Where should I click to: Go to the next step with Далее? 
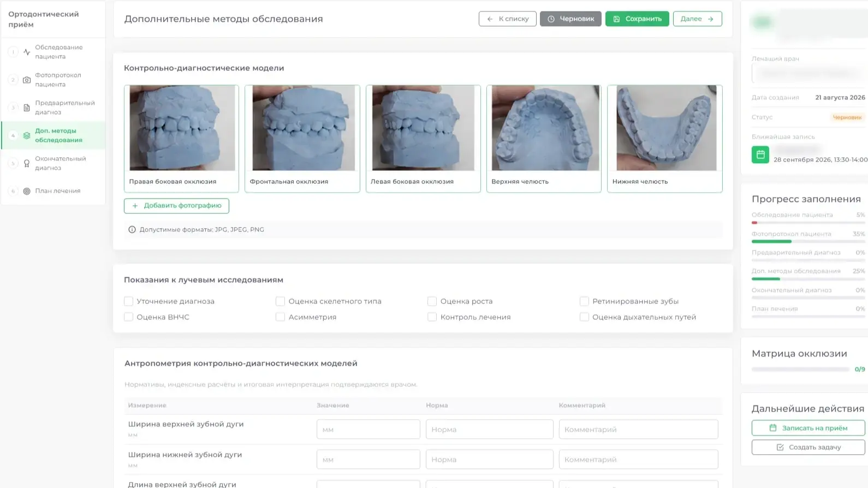(697, 19)
